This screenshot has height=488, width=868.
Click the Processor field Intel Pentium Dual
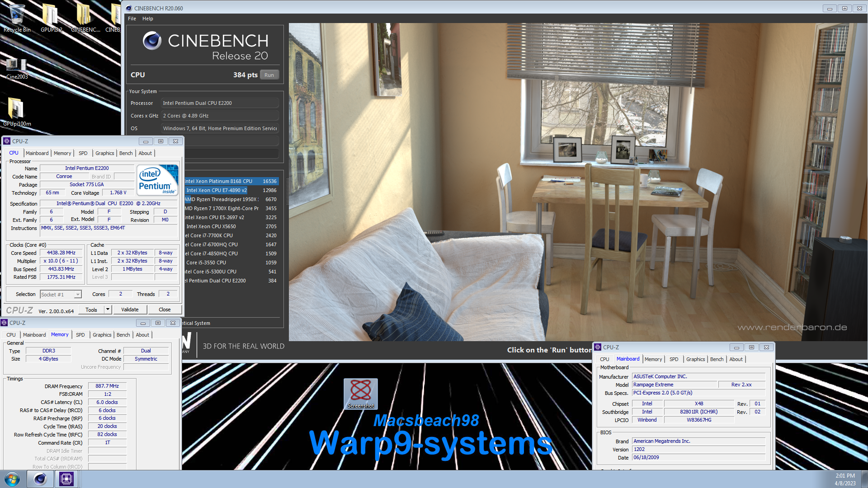220,103
